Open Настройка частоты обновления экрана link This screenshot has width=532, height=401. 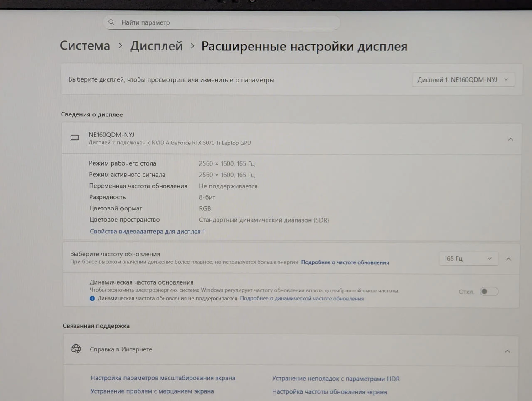330,392
